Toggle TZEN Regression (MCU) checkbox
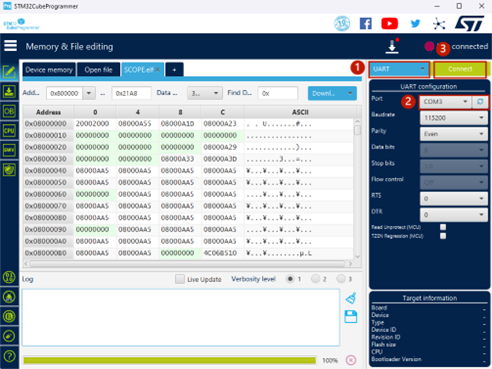This screenshot has height=369, width=492. [x=443, y=236]
